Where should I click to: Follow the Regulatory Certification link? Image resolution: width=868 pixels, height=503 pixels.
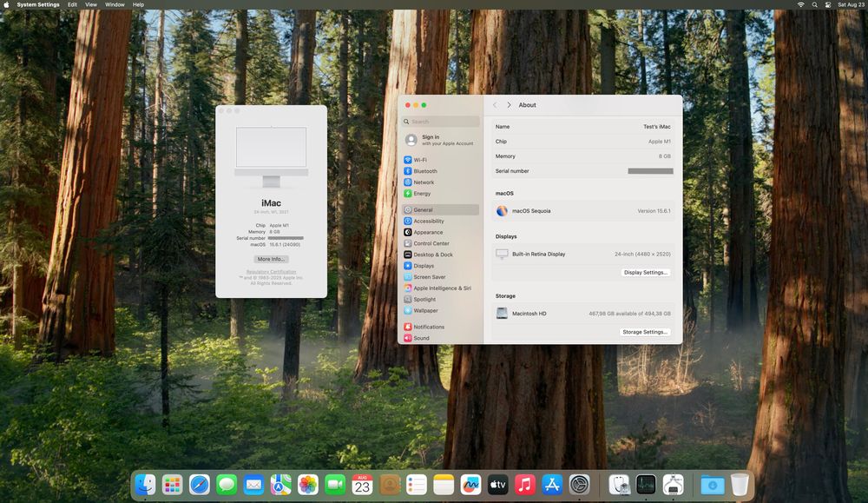[x=271, y=272]
